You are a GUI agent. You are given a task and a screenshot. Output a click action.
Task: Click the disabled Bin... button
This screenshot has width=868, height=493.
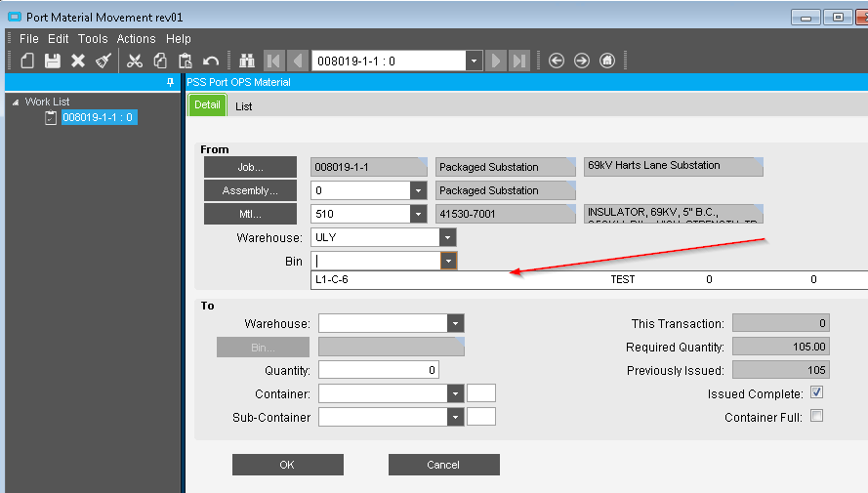(263, 348)
